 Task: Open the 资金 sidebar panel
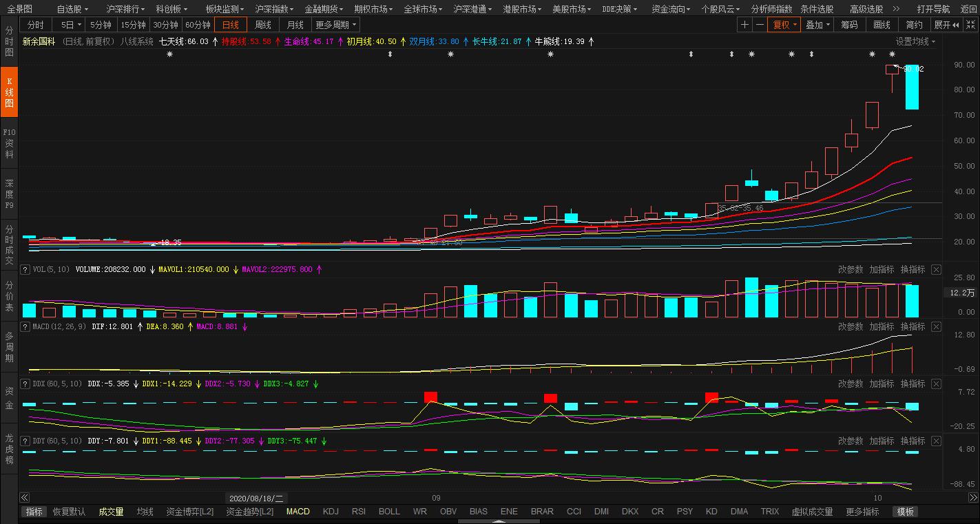9,398
